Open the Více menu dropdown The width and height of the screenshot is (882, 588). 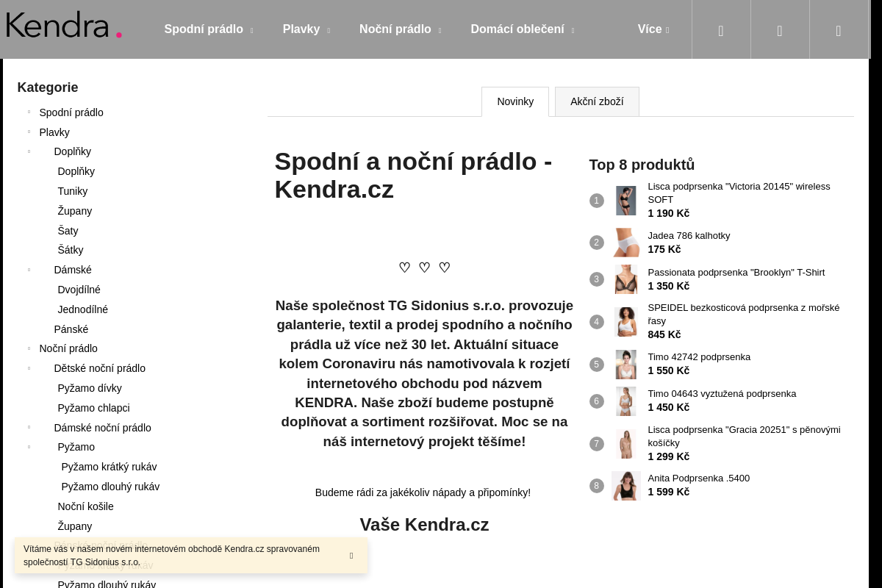click(653, 29)
